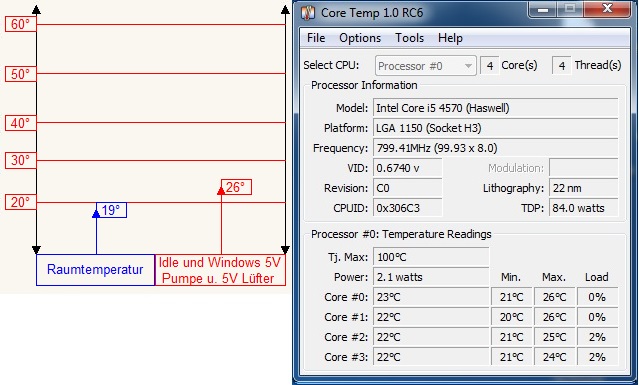
Task: Click the Frequency field 799.41MHz
Action: coord(496,148)
